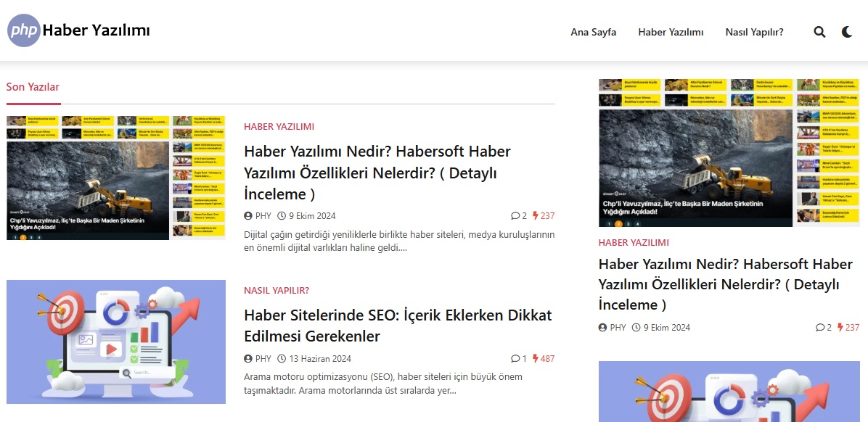Open the sidebar 'Haber Yazılımı Nedir?' title
The width and height of the screenshot is (868, 422).
point(725,284)
